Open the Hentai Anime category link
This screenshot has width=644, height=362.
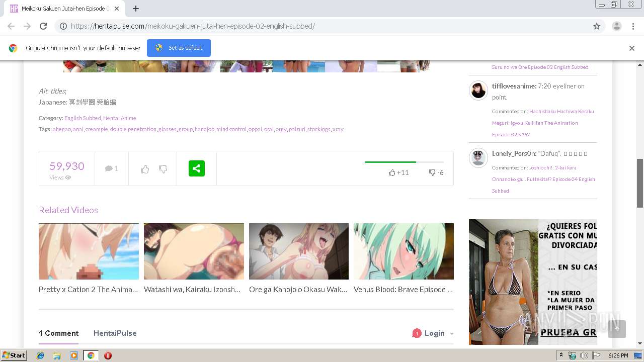coord(119,118)
